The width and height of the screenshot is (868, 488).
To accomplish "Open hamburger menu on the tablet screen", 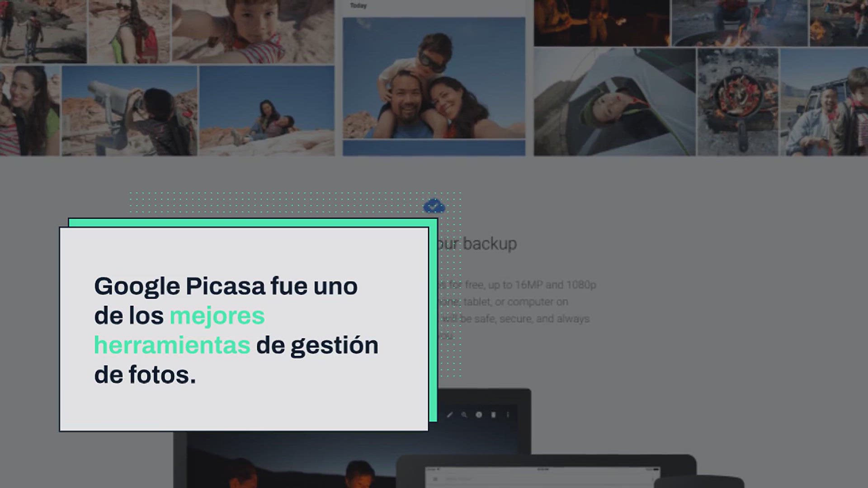I will [x=436, y=479].
